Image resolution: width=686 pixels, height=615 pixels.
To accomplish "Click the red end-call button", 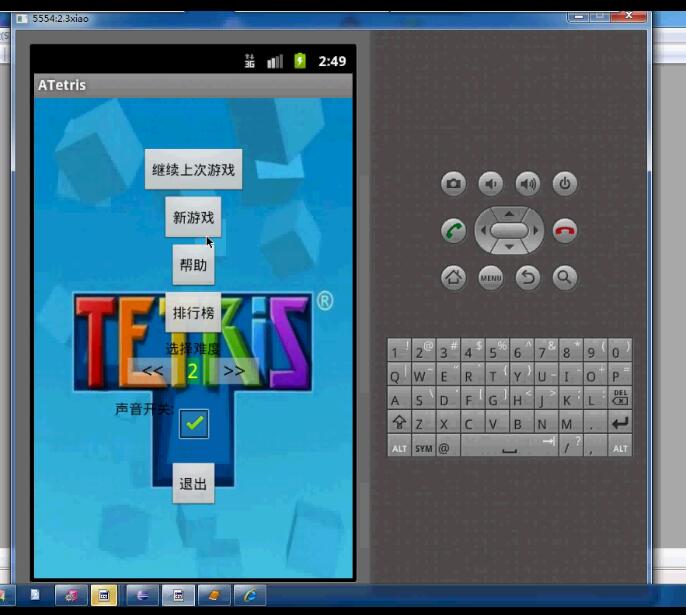I will [x=565, y=231].
